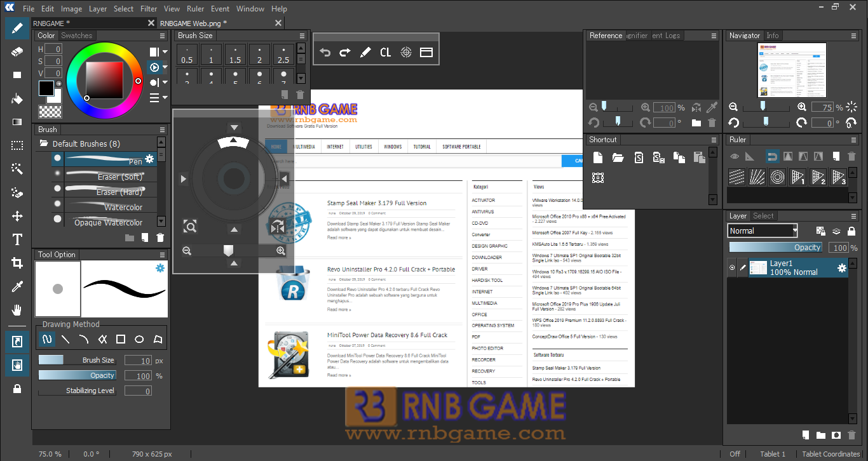Create a new file from Shortcut panel
The height and width of the screenshot is (461, 868).
[598, 157]
